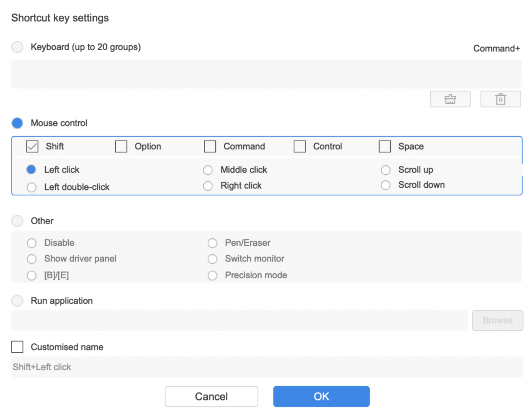This screenshot has width=532, height=417.
Task: Choose the Switch monitor option
Action: pos(213,259)
